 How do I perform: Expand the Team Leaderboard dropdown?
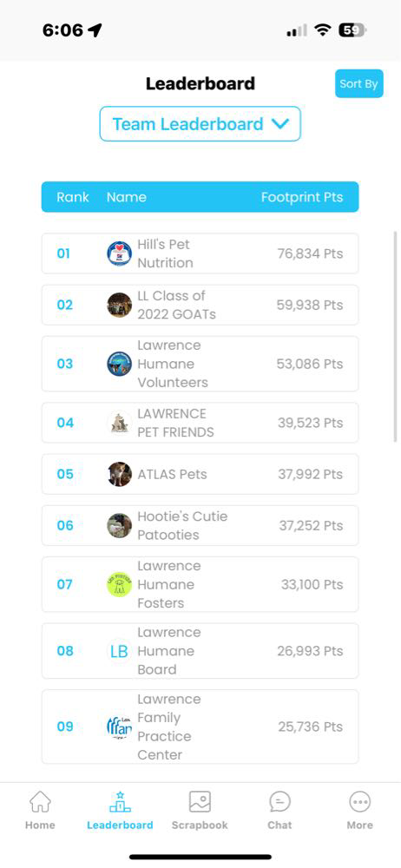point(200,124)
